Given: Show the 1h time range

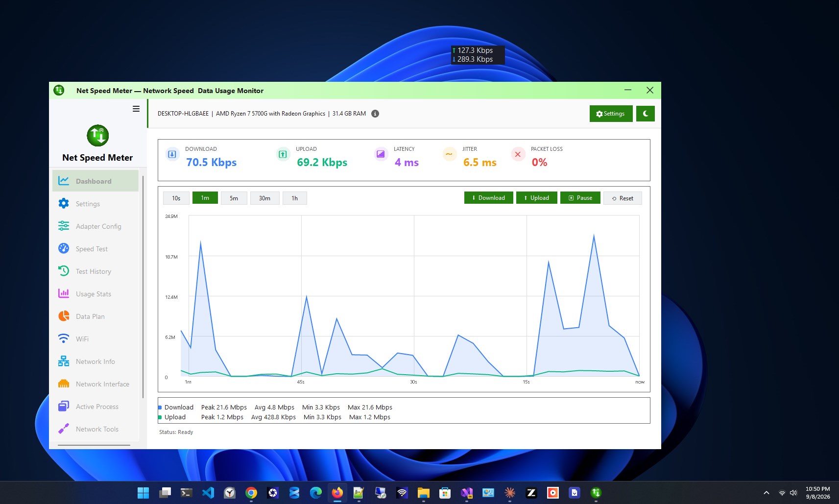Looking at the screenshot, I should 295,198.
